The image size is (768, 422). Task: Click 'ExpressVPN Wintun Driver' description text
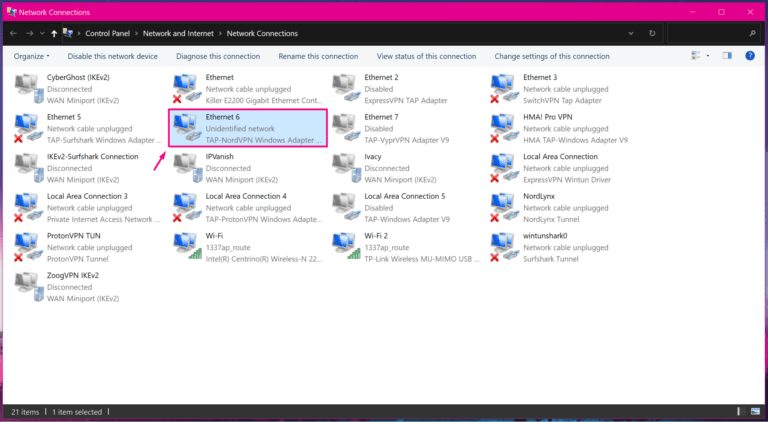pyautogui.click(x=567, y=180)
